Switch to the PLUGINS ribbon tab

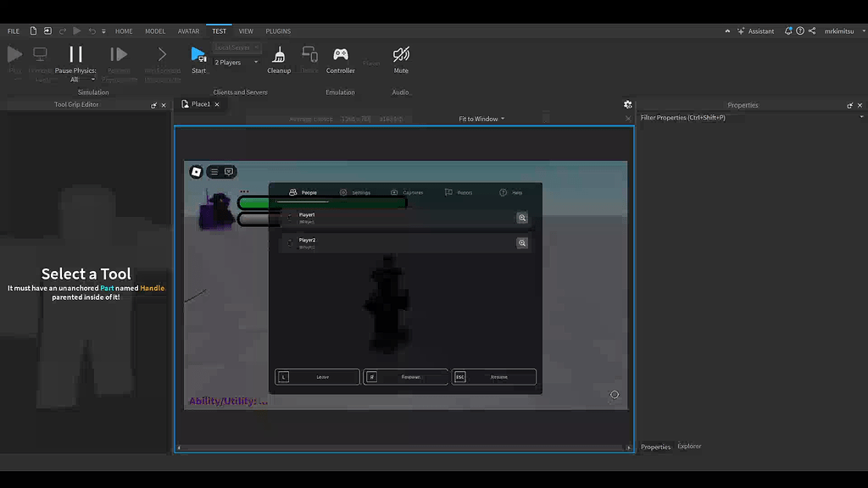click(278, 31)
